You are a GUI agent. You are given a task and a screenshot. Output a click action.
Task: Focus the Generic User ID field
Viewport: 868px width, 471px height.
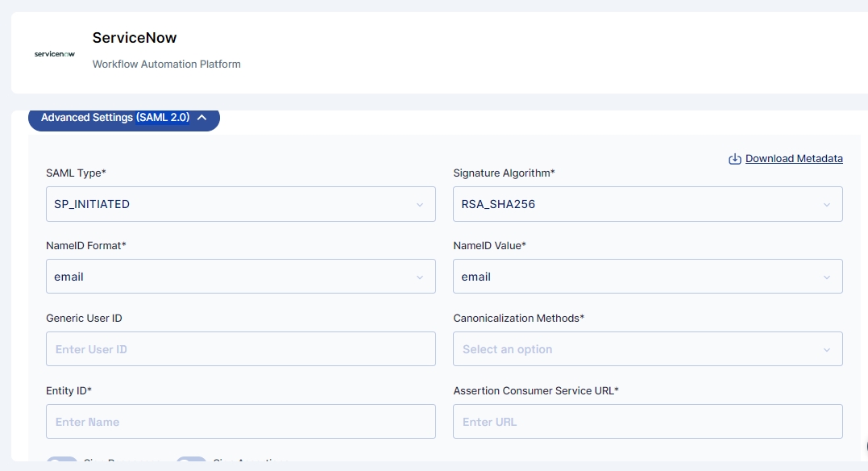241,349
